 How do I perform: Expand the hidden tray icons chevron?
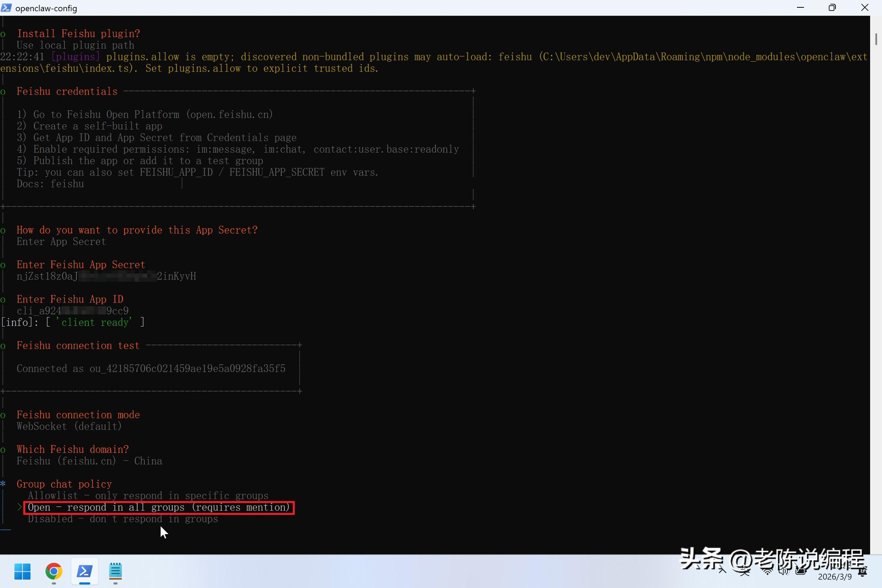(x=722, y=571)
